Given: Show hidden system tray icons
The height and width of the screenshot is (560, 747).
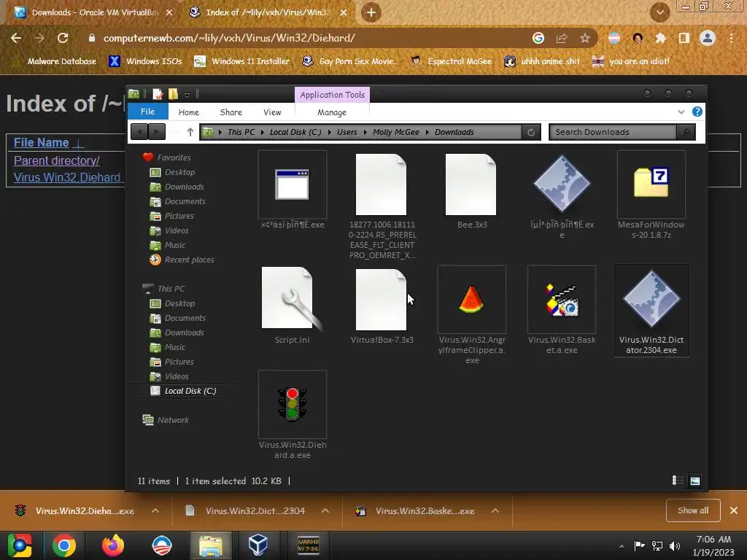Looking at the screenshot, I should [622, 546].
